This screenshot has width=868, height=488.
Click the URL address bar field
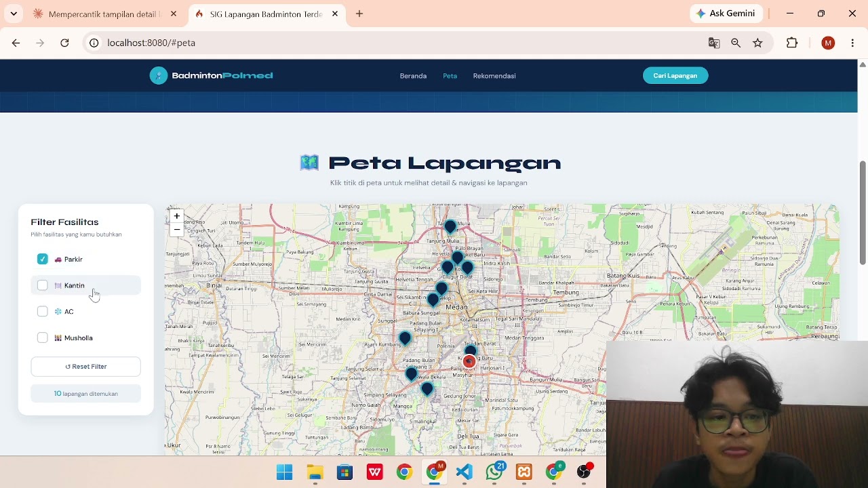tap(393, 43)
